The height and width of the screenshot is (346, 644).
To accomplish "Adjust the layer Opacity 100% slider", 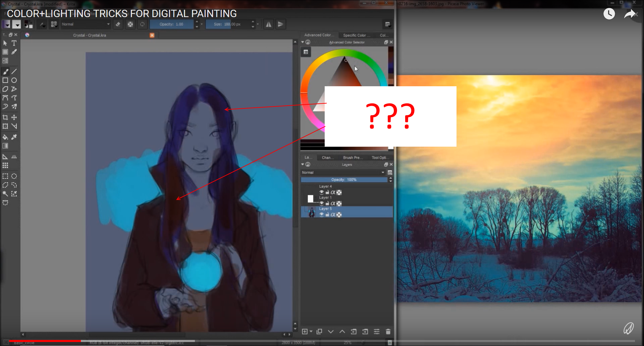I will [344, 180].
